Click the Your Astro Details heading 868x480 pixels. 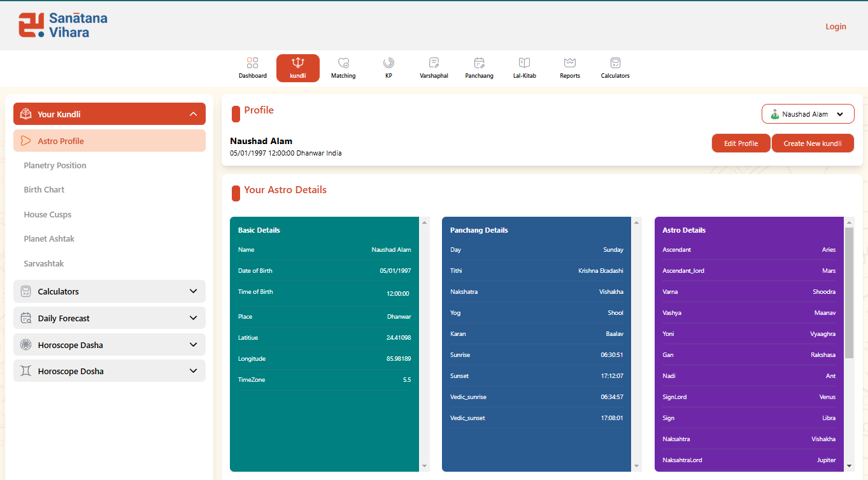[285, 190]
